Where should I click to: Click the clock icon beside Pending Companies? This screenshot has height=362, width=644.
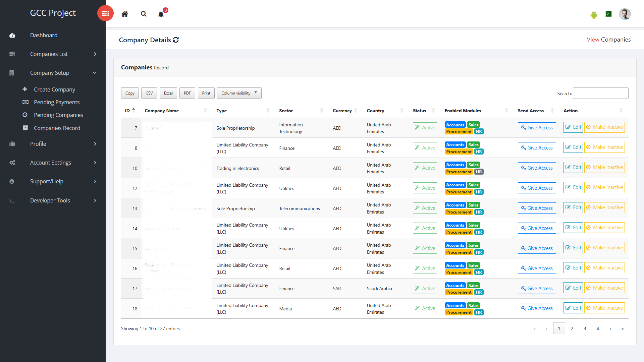[x=25, y=115]
